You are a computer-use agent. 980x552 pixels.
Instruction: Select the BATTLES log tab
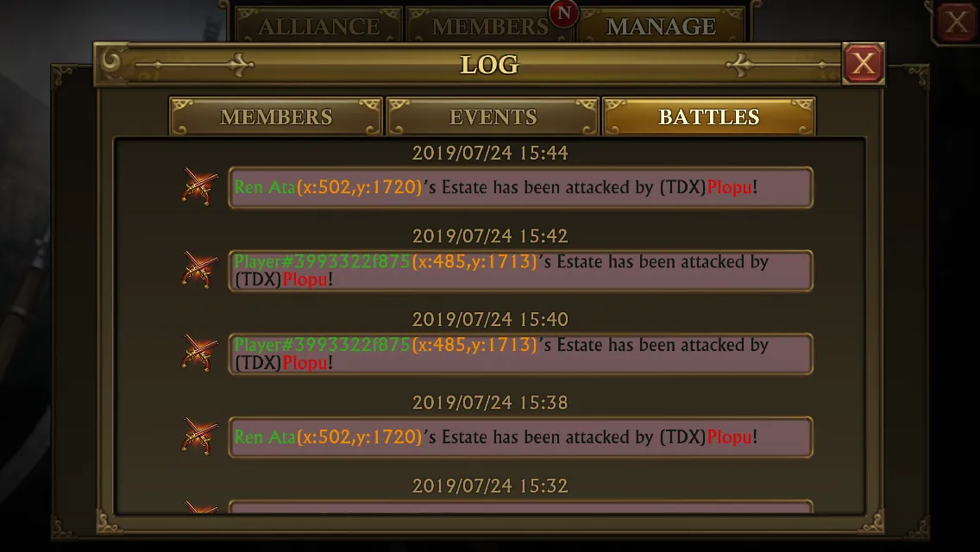(709, 116)
